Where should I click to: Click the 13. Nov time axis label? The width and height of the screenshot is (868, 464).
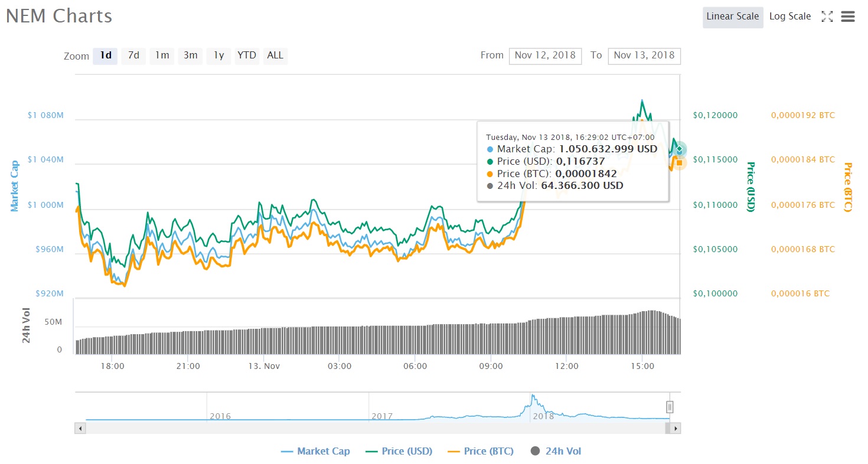(263, 366)
